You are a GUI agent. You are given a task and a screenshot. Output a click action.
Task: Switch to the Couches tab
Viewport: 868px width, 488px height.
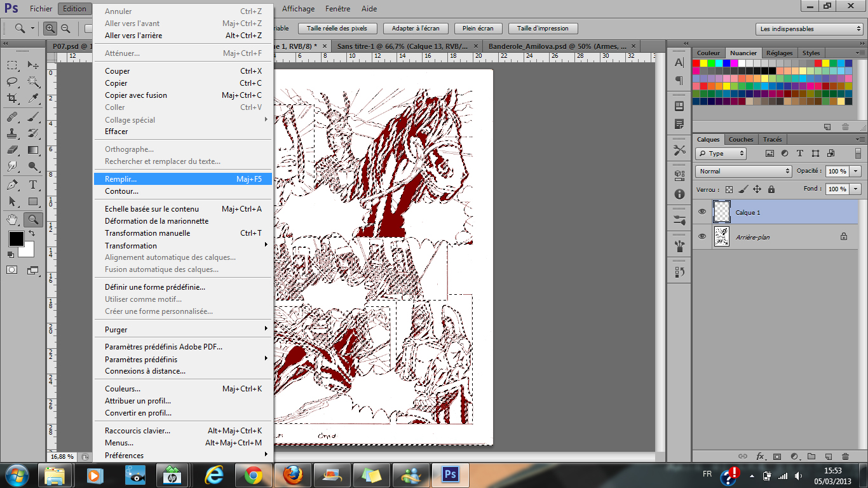click(x=741, y=140)
